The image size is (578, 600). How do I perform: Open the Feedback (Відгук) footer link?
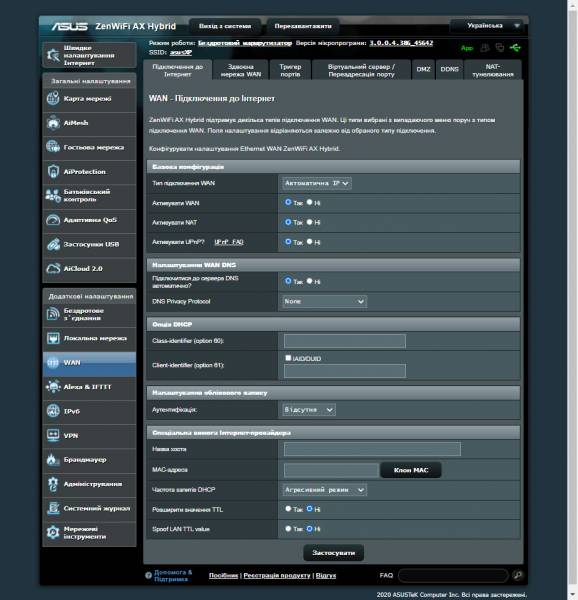click(326, 575)
